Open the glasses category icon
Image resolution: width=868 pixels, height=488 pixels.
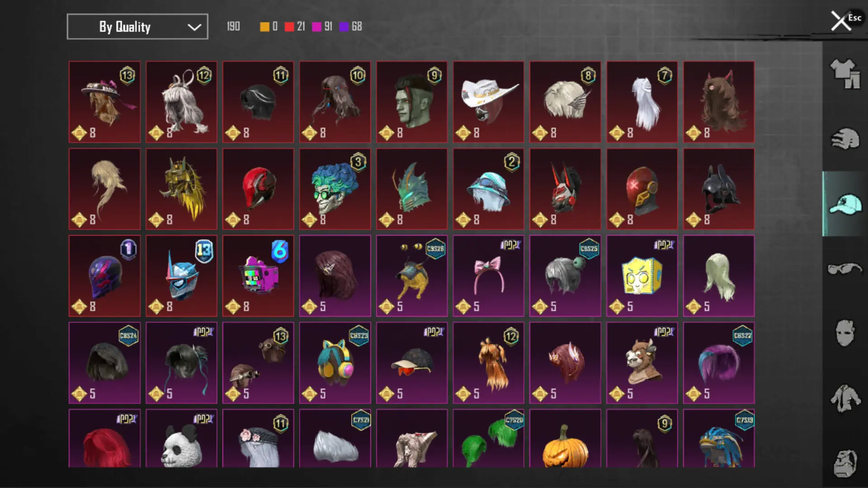[845, 269]
